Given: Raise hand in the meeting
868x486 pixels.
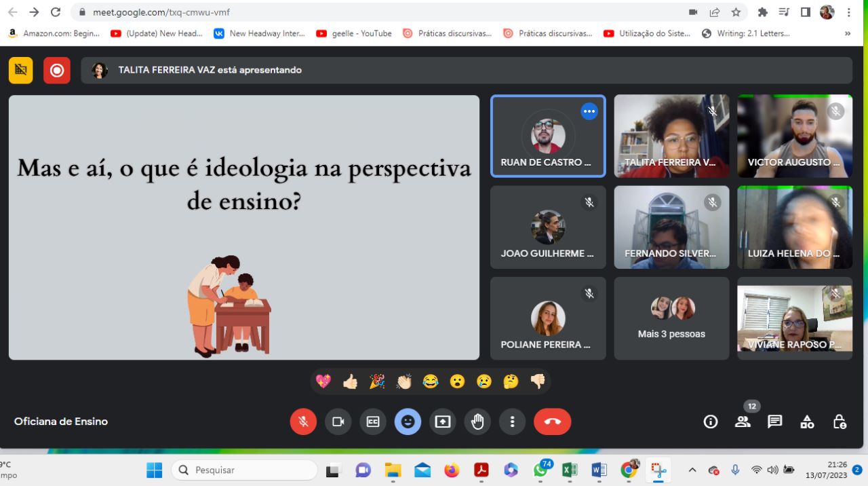Looking at the screenshot, I should pyautogui.click(x=477, y=422).
